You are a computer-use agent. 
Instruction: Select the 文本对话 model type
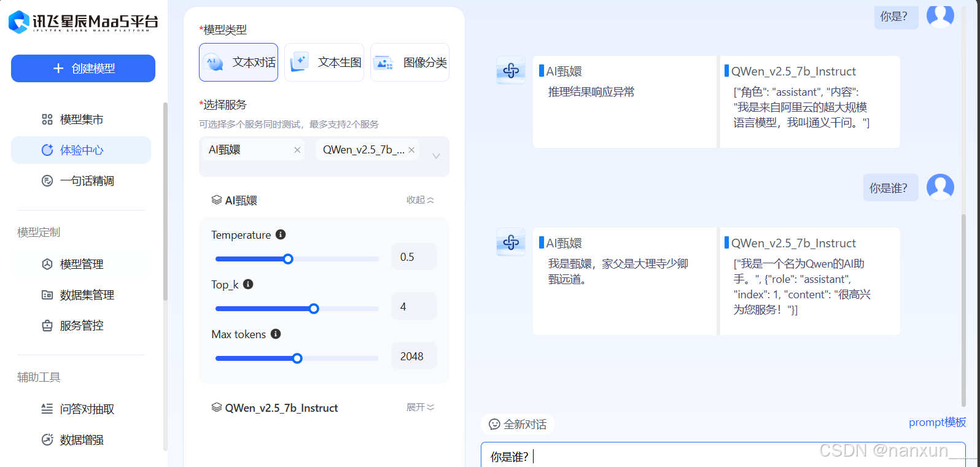pos(238,62)
